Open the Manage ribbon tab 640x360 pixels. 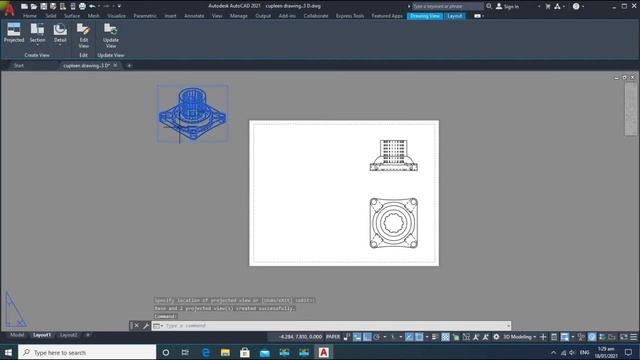click(239, 16)
